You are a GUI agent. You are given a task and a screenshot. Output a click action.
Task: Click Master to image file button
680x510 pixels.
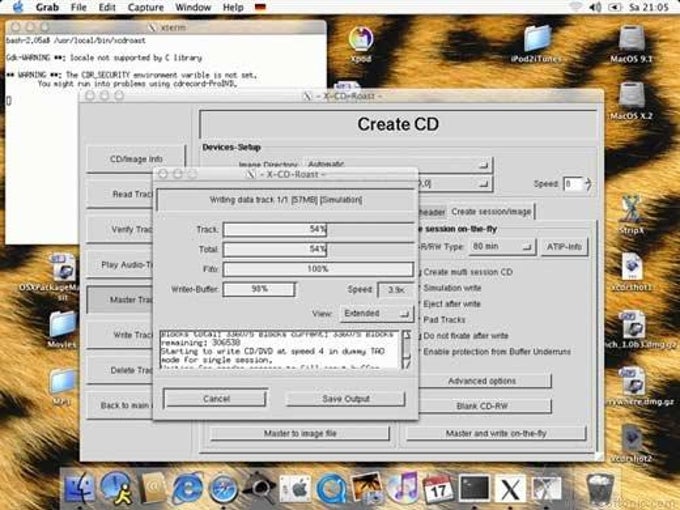coord(300,433)
